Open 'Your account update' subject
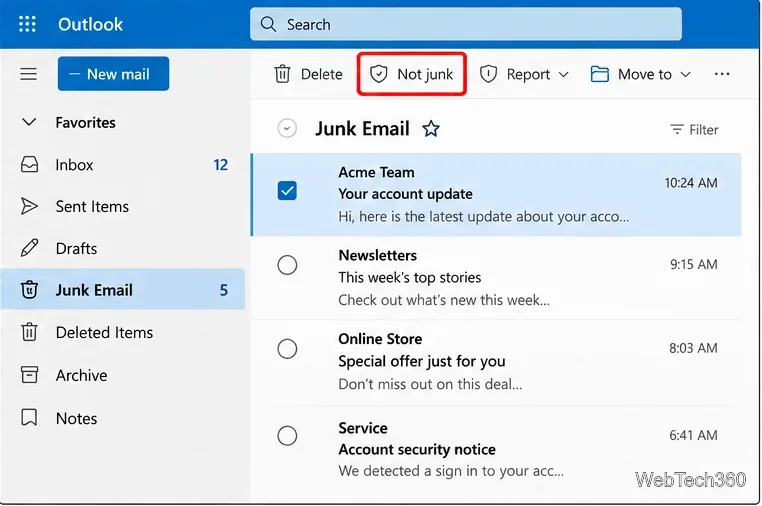The width and height of the screenshot is (762, 506). click(405, 194)
